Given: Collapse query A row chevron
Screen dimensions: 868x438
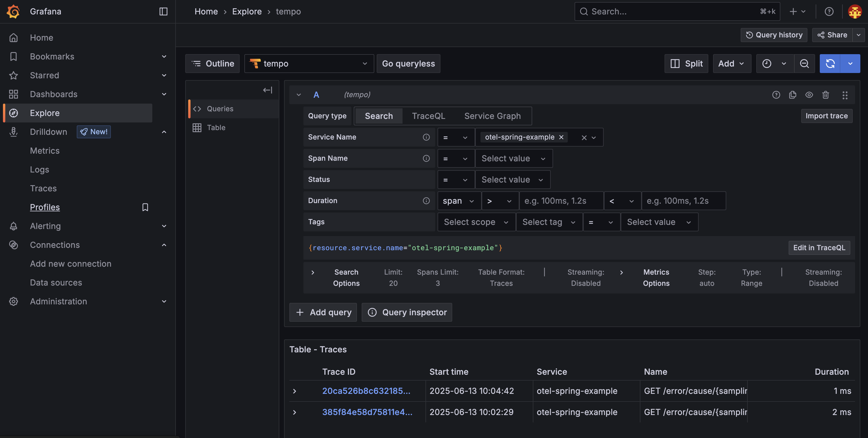Looking at the screenshot, I should click(x=298, y=95).
